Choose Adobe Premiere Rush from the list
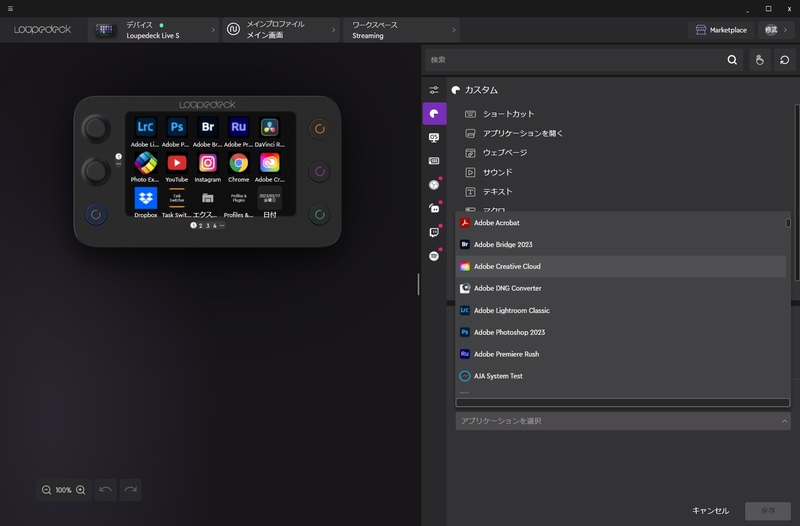This screenshot has width=800, height=526. pyautogui.click(x=620, y=355)
